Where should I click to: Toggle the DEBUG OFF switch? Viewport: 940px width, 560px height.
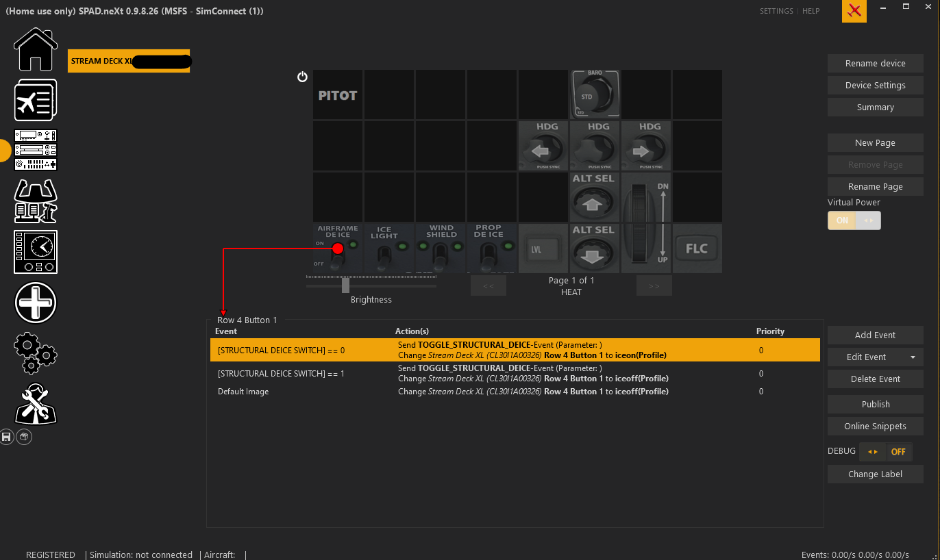[887, 452]
